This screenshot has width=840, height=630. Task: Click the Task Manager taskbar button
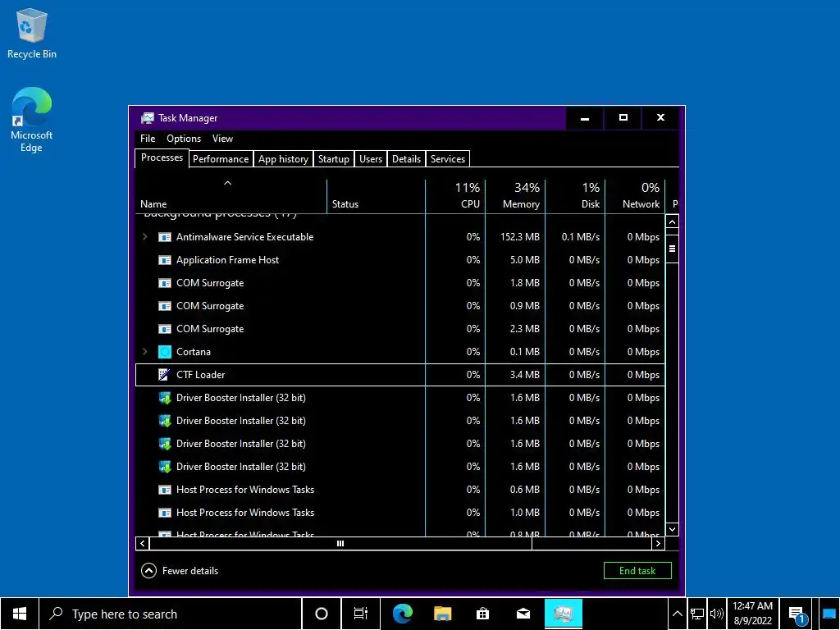[x=564, y=614]
